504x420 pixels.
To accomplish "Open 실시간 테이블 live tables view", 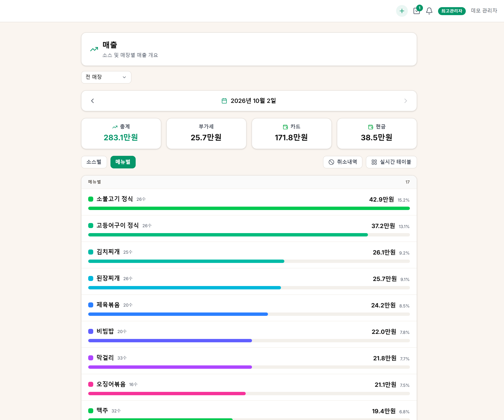I will coord(391,162).
